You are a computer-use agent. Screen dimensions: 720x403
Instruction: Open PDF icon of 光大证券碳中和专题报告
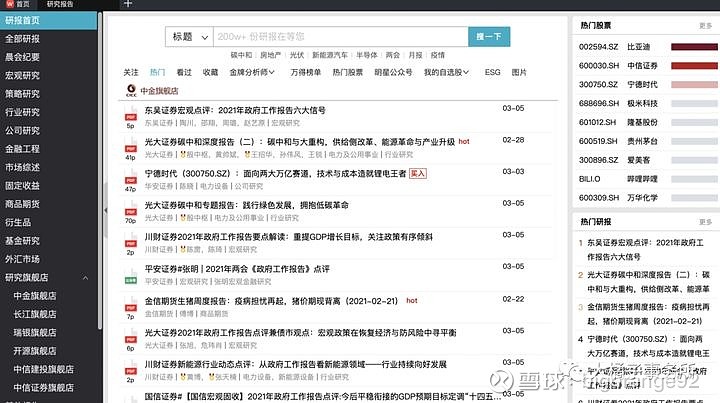[x=131, y=210]
